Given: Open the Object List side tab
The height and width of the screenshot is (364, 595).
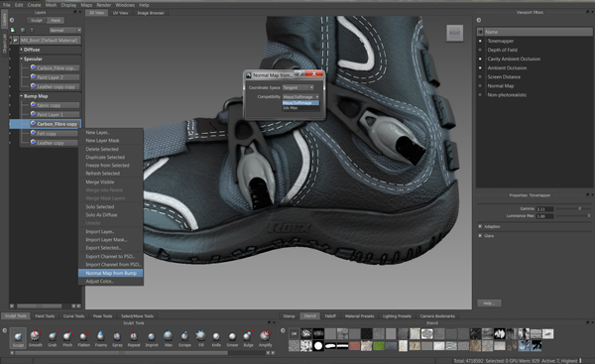Looking at the screenshot, I should (x=5, y=43).
